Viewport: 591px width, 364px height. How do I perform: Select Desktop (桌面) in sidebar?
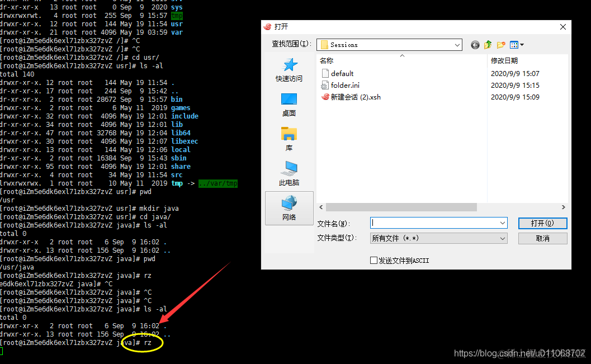click(289, 105)
